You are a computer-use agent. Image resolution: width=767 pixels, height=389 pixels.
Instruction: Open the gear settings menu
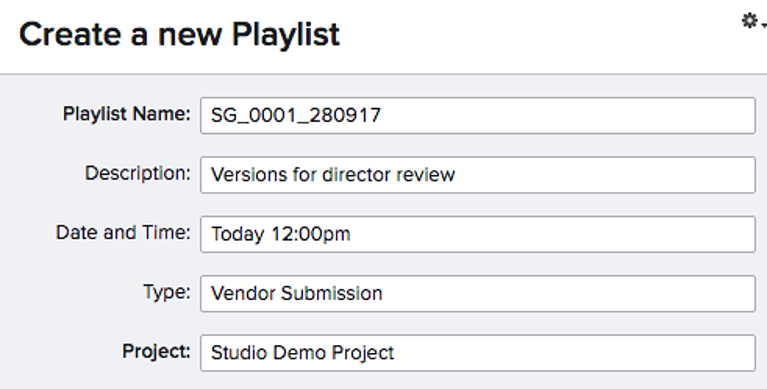749,21
